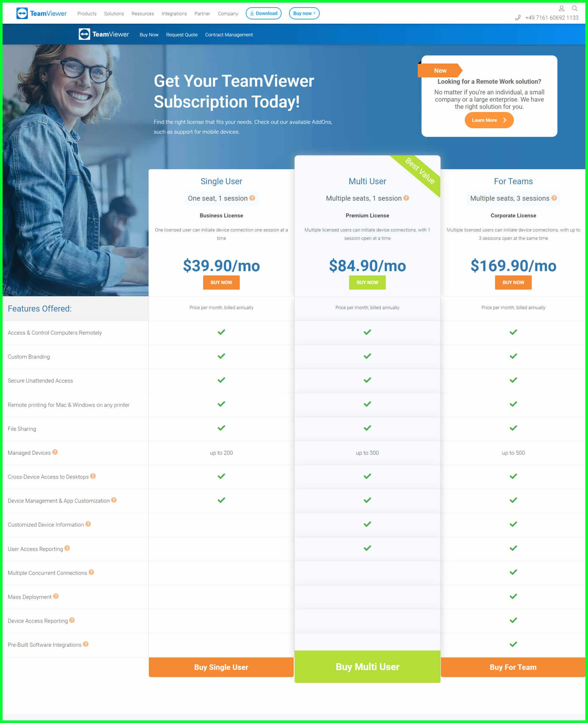Toggle the checkmark for Custom Branding Single User
Screen dimensions: 588x723
[x=221, y=357]
